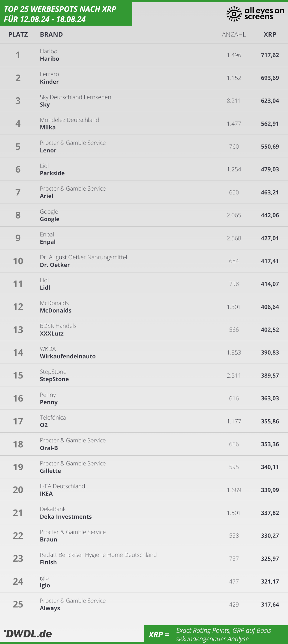
Task: Click the Always XRP value 317,64
Action: (270, 605)
